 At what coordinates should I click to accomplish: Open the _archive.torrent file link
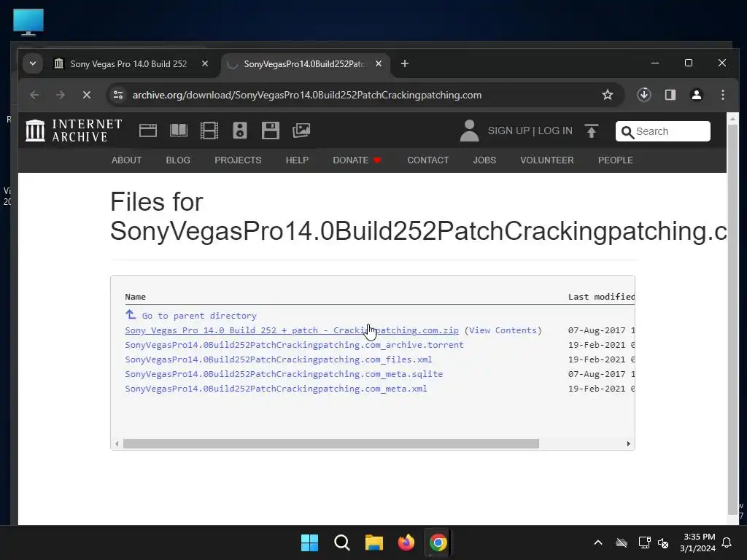tap(294, 345)
